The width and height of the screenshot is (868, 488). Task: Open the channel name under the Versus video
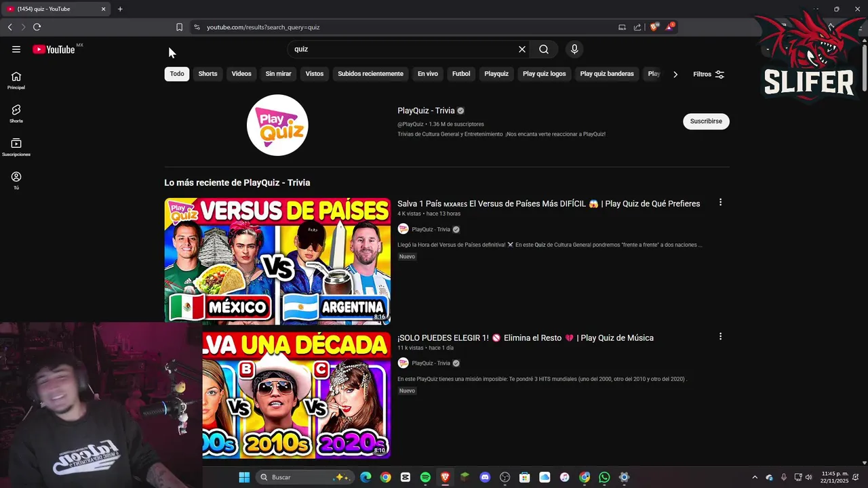[431, 230]
